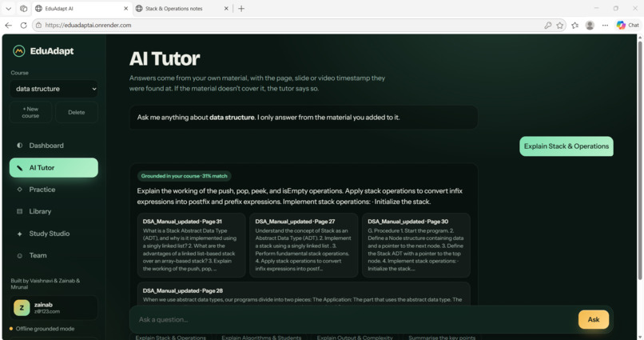The image size is (644, 340).
Task: Click the Practice diamond icon
Action: [x=19, y=190]
